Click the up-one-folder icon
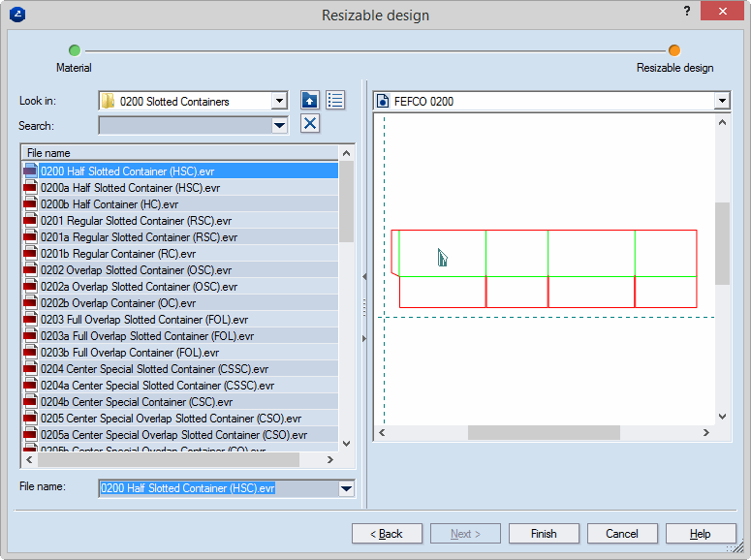Screen dimensions: 751x560 pyautogui.click(x=309, y=101)
